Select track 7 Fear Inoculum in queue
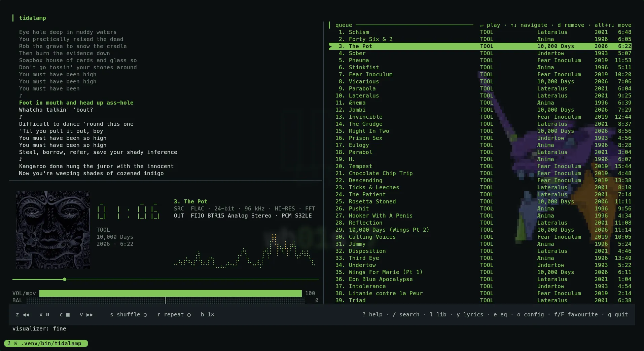Viewport: 644px width, 351px height. 480,75
